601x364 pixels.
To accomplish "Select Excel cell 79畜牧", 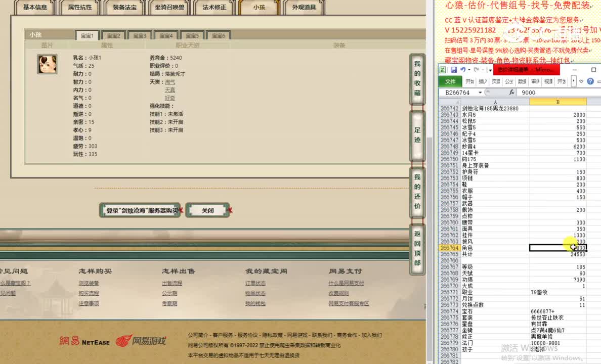I will (557, 292).
